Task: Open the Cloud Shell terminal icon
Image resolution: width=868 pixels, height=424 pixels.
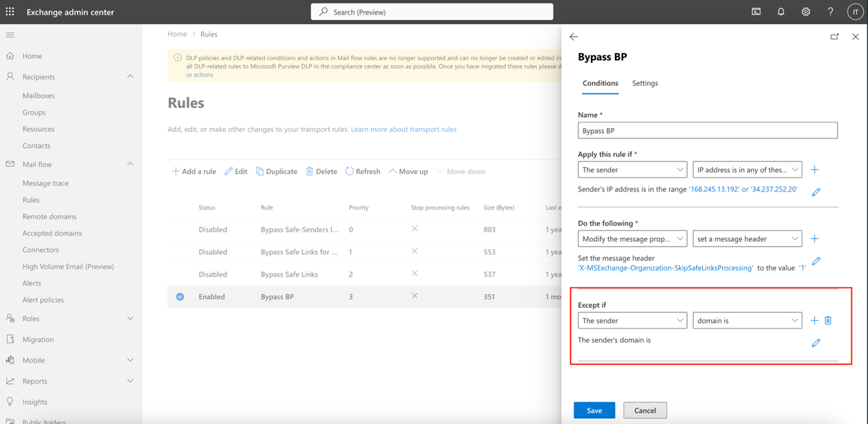Action: pos(756,11)
